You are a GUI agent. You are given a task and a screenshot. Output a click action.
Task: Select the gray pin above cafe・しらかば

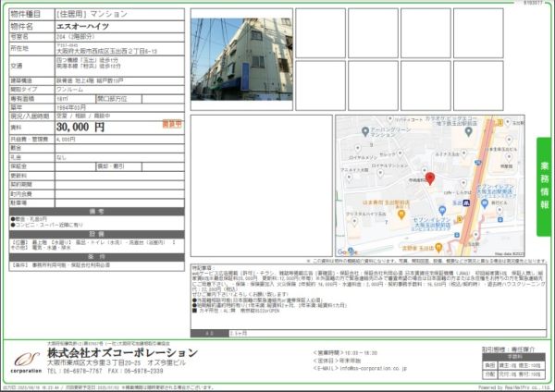pos(463,183)
